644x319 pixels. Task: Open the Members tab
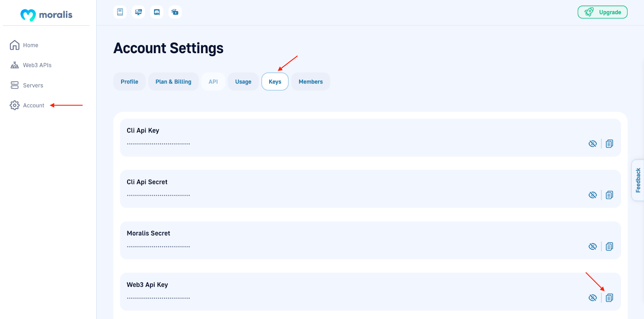pos(311,82)
